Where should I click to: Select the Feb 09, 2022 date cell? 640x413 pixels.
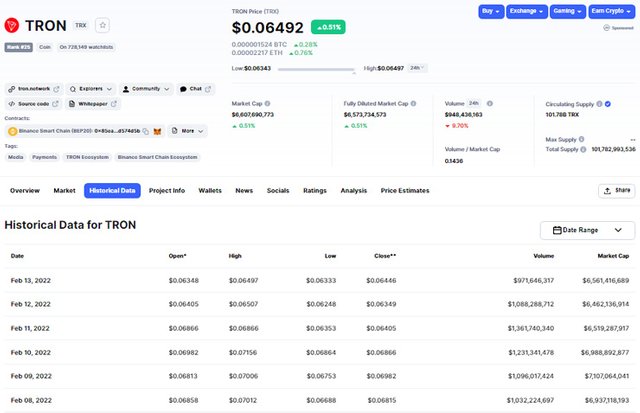coord(31,376)
